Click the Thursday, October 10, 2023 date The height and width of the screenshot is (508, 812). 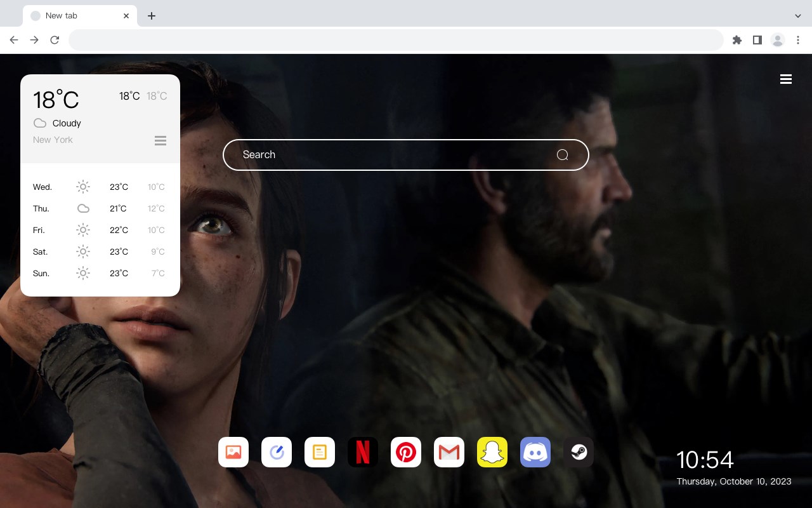pos(734,481)
